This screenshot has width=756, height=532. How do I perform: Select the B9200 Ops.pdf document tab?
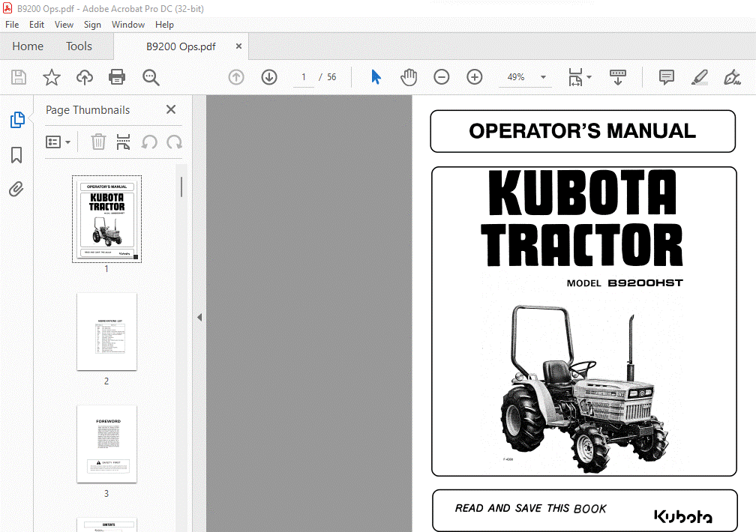(x=181, y=46)
